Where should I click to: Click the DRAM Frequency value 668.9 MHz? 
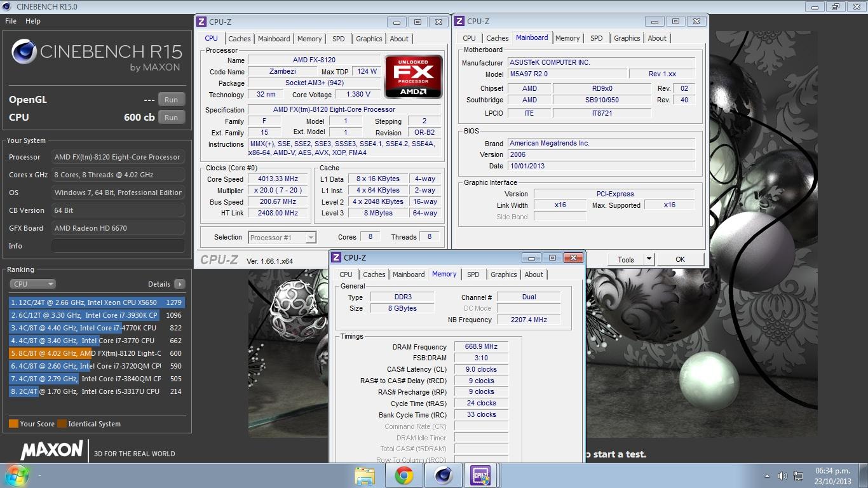coord(481,347)
